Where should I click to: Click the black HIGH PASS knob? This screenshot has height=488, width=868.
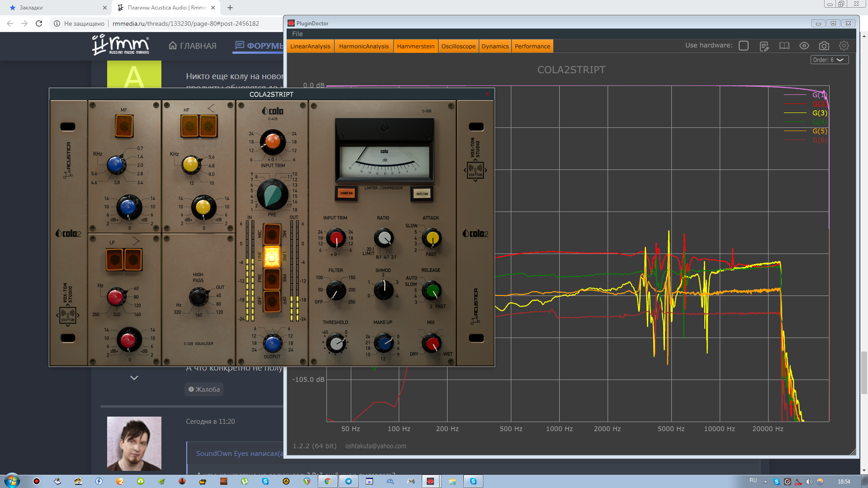[198, 297]
